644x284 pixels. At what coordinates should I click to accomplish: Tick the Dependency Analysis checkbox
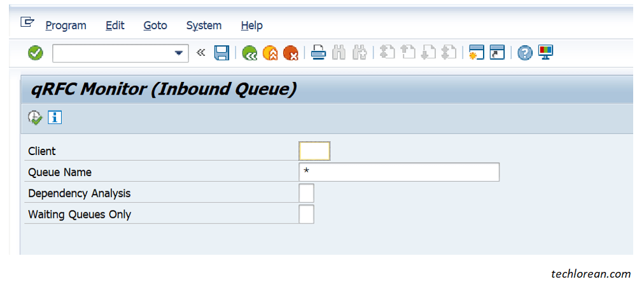point(306,193)
